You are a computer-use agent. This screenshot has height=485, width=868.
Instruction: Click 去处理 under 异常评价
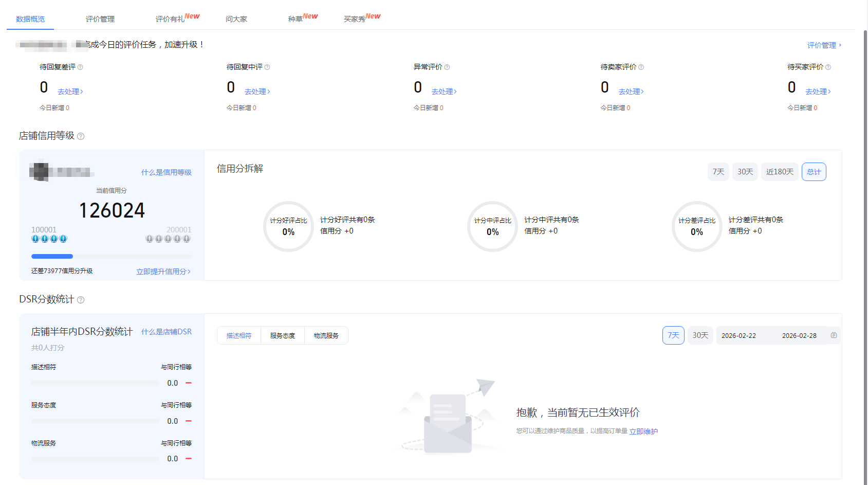(x=444, y=92)
